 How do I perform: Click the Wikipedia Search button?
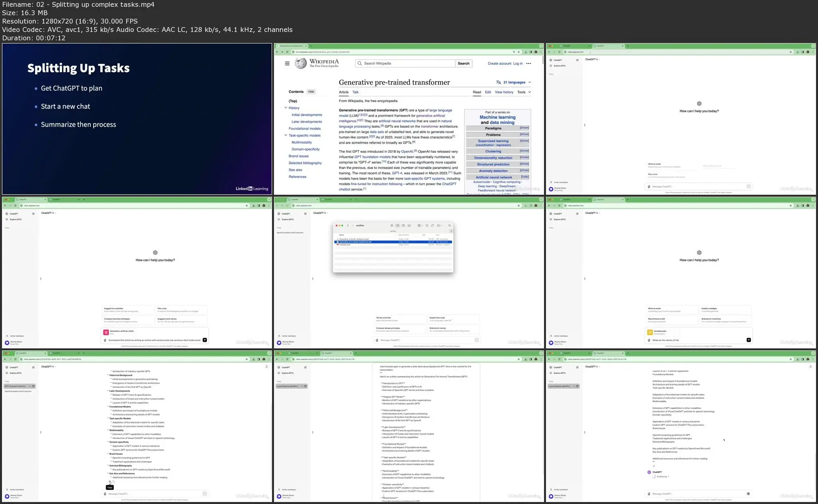pos(463,63)
